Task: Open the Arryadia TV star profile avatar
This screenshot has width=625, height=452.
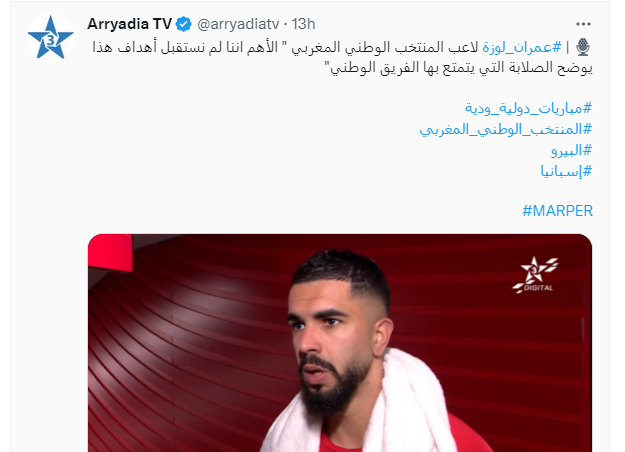Action: coord(51,38)
